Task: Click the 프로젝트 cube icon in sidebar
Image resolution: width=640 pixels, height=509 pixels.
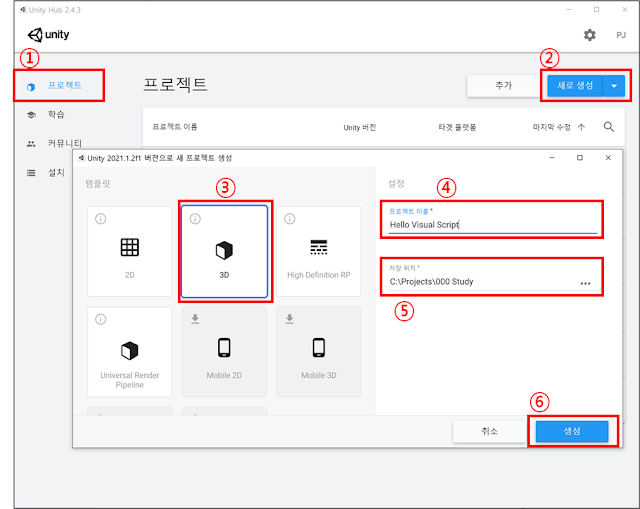Action: (31, 87)
